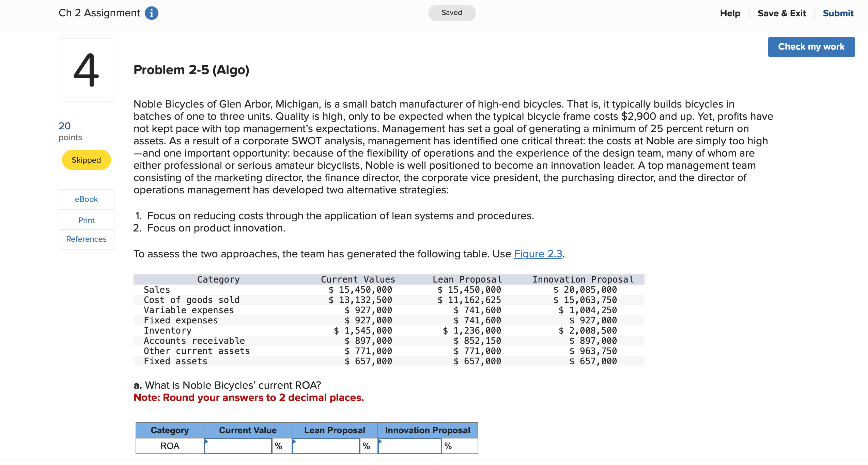Click the Current Value ROA input field
868x465 pixels.
click(238, 445)
